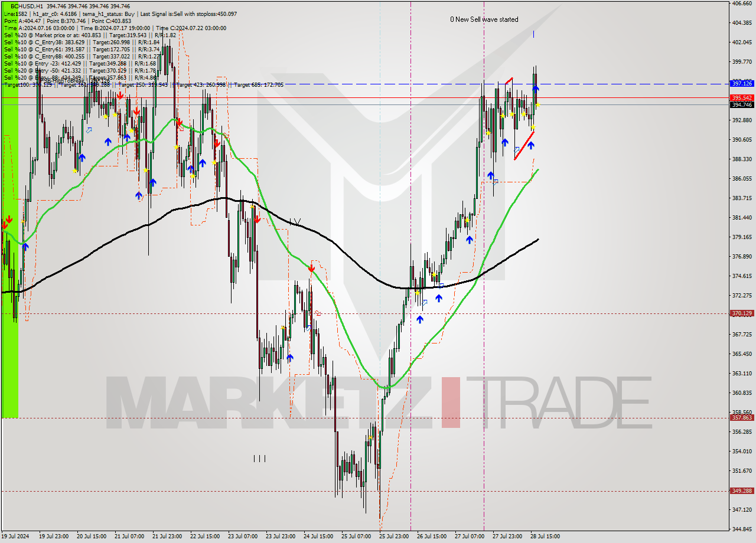Click the '21 Jul 23:00' time axis label
Screen dimensions: 756x543
coord(167,537)
